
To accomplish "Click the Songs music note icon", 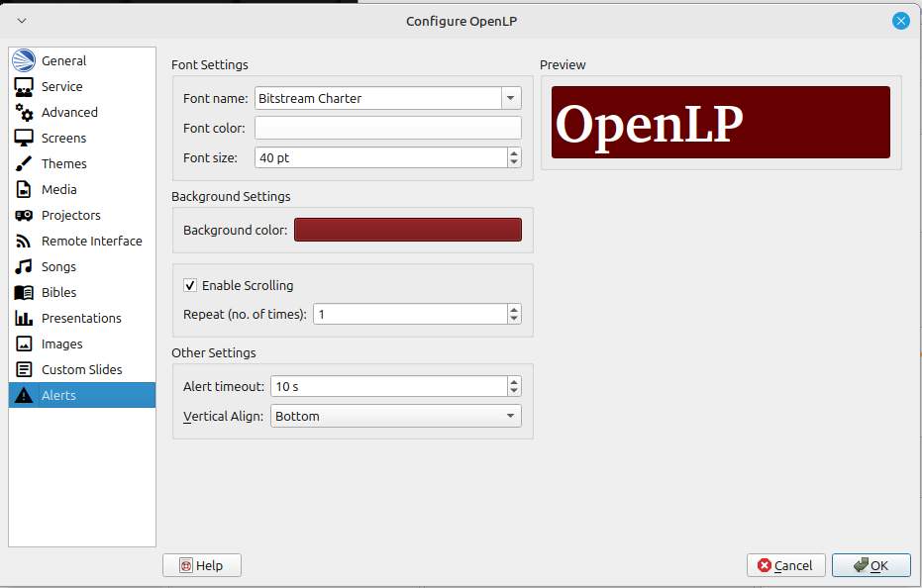I will (x=24, y=267).
